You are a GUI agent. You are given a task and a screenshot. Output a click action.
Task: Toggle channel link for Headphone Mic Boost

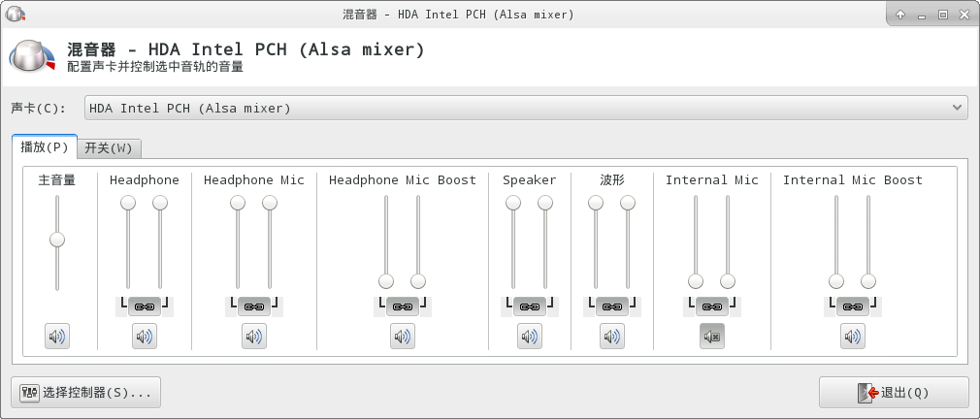tap(403, 306)
